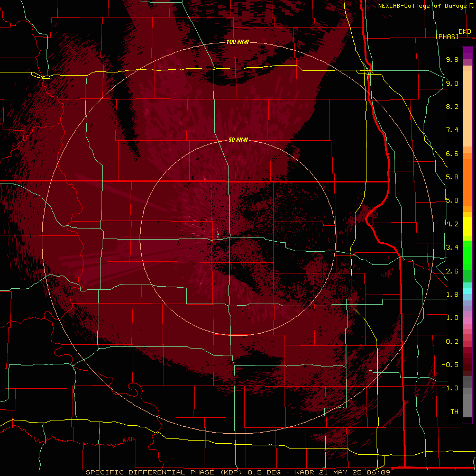The height and width of the screenshot is (476, 476).
Task: Click the -0.5 value on color scale
Action: [450, 365]
